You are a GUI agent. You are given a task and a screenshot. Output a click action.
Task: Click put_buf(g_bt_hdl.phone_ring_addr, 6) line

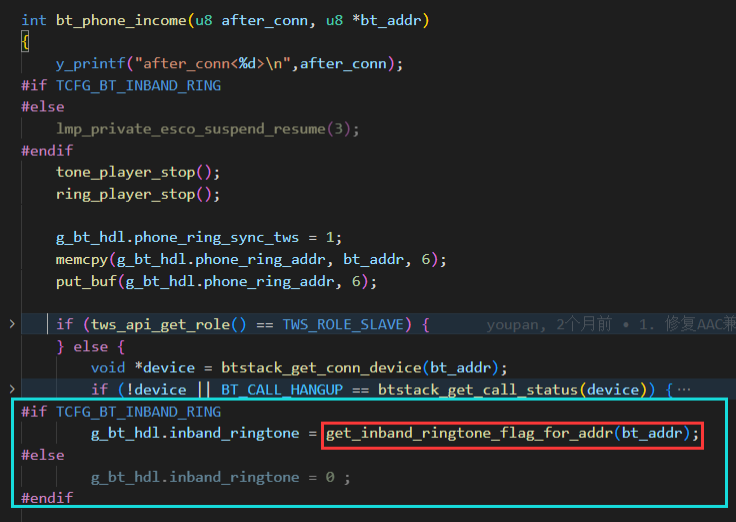[x=216, y=282]
